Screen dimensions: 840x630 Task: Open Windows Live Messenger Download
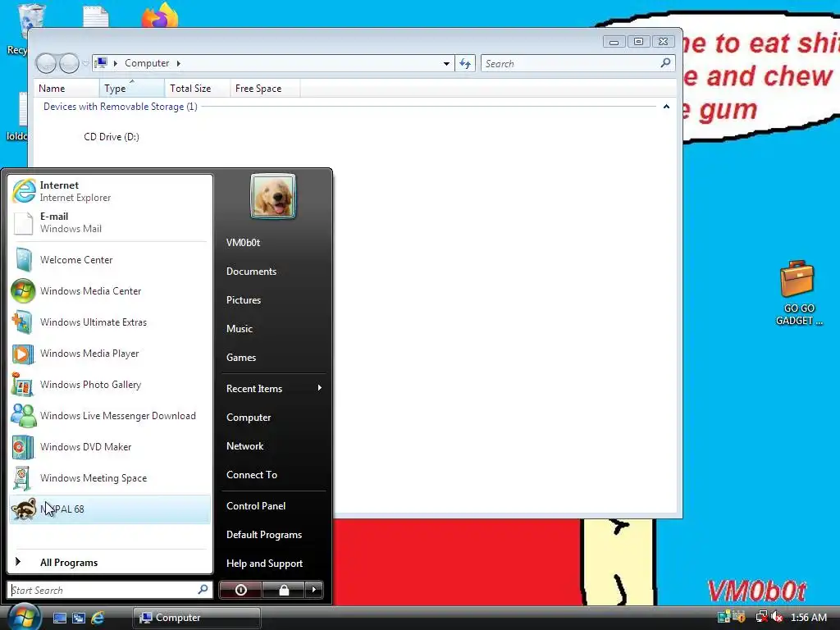[110, 416]
